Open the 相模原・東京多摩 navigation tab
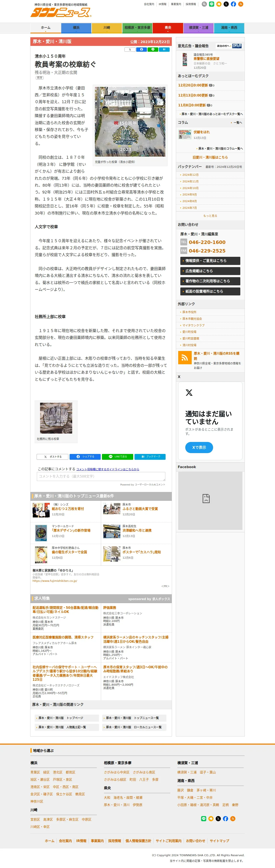Screen dimensions: 275x868 (137, 28)
